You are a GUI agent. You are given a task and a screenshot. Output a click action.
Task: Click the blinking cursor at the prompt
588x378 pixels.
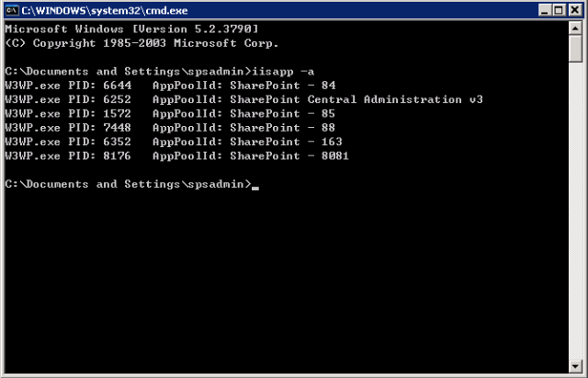click(x=255, y=188)
